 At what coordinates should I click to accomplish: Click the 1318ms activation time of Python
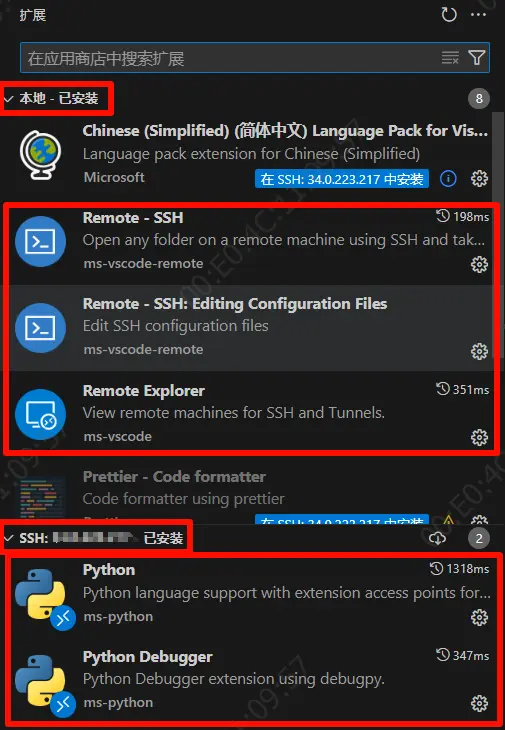pyautogui.click(x=459, y=569)
